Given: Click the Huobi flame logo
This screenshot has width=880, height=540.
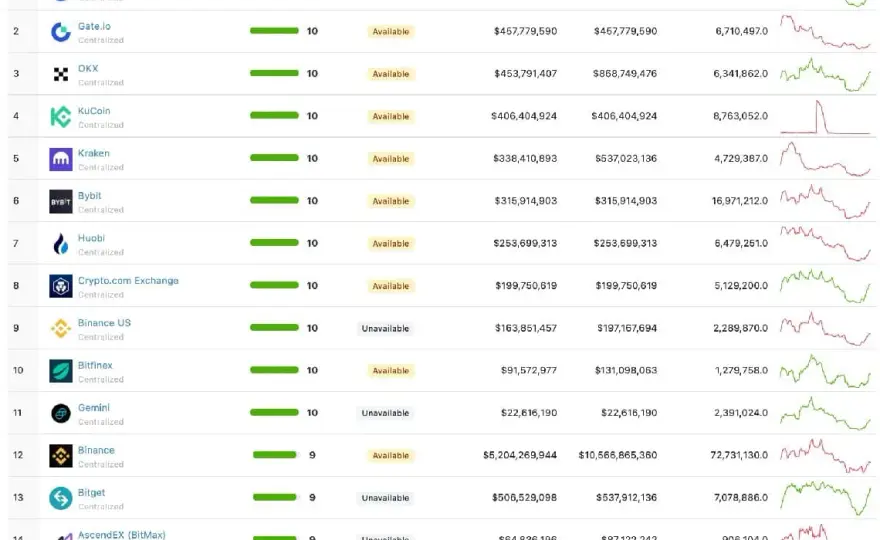Looking at the screenshot, I should [x=61, y=244].
